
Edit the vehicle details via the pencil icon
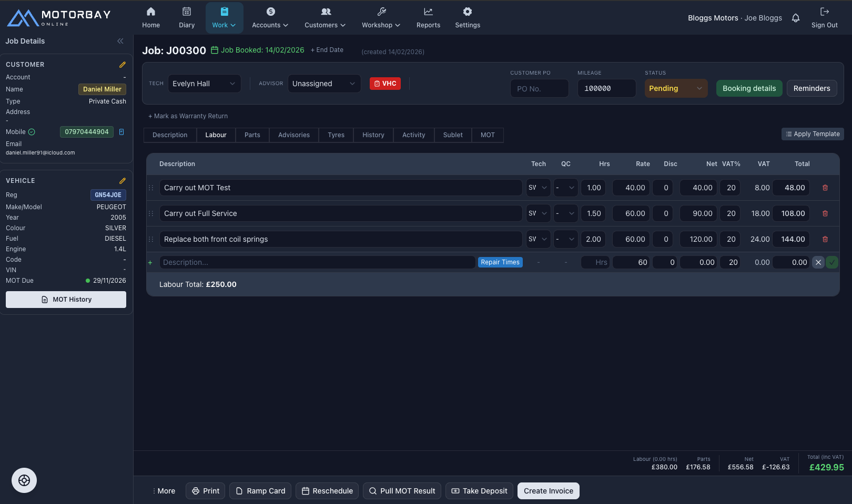point(123,180)
